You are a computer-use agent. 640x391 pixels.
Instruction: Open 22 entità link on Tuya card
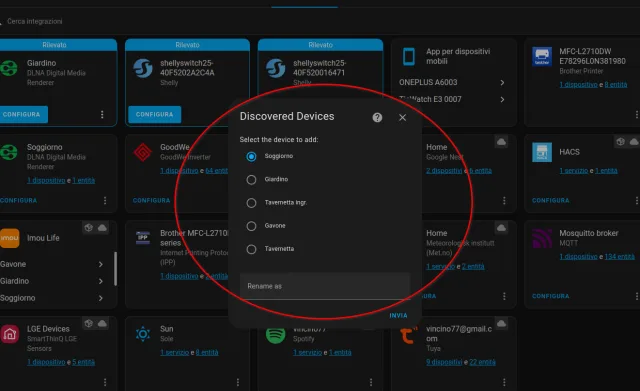[x=482, y=362]
